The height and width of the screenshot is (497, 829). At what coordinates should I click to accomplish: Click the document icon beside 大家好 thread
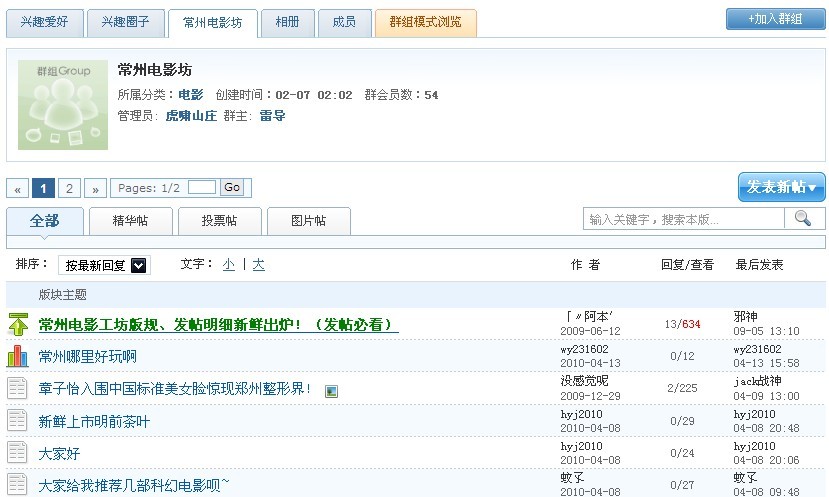point(17,453)
